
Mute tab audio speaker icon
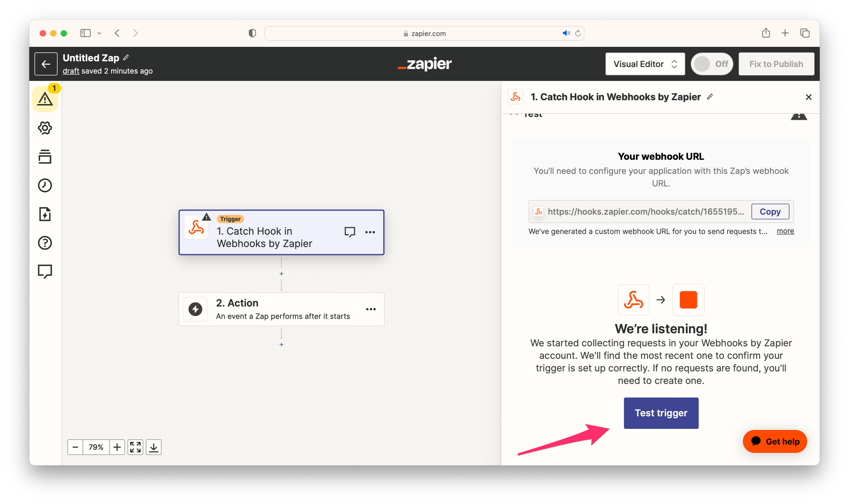point(566,33)
